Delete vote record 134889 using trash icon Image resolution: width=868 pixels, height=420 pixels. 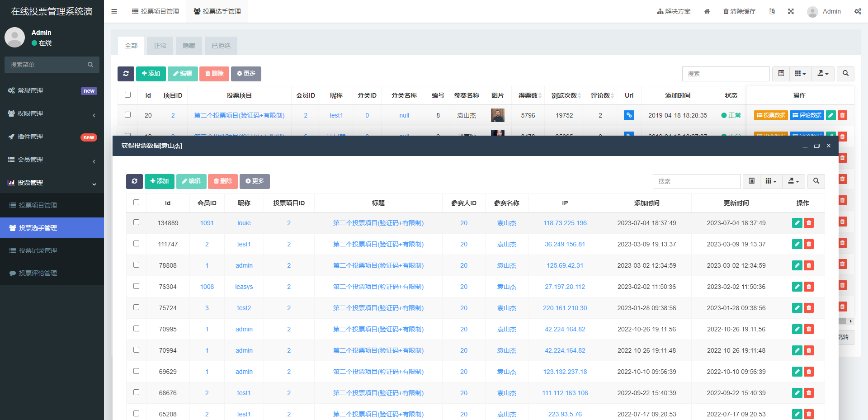click(809, 223)
